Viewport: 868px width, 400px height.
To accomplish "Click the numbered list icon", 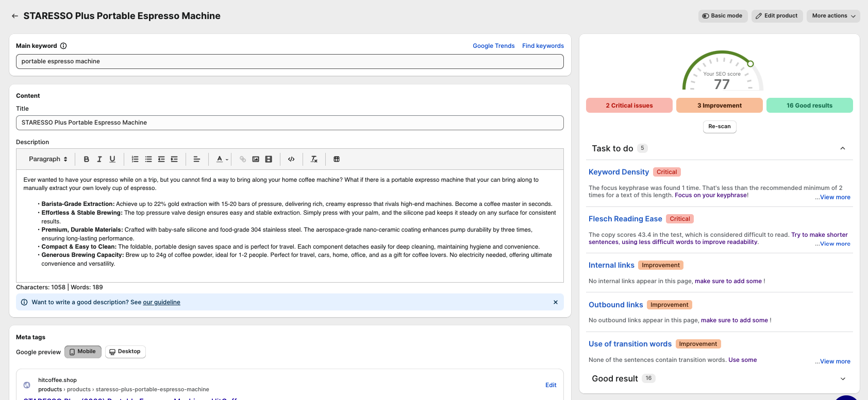I will pos(135,160).
